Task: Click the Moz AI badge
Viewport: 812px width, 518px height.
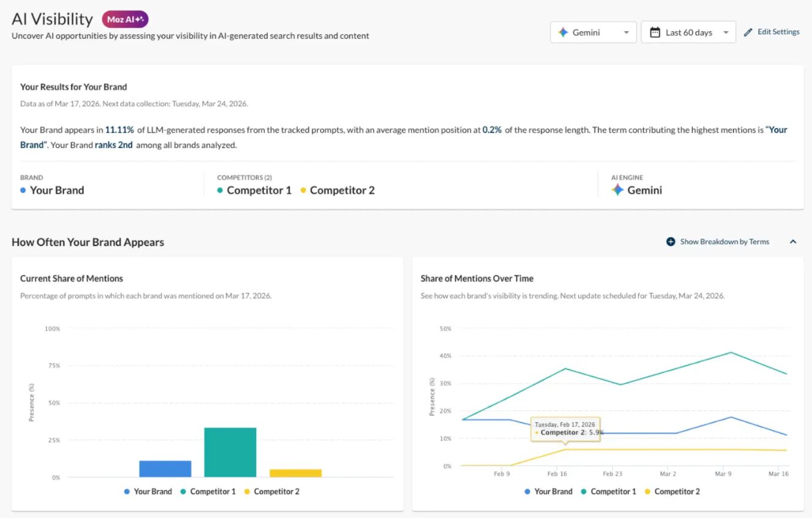Action: click(x=125, y=20)
